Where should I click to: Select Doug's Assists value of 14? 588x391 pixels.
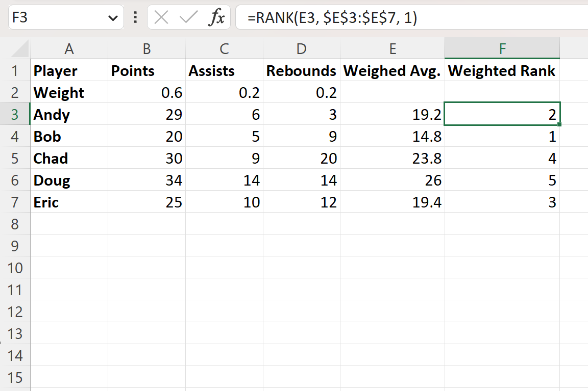[x=224, y=180]
